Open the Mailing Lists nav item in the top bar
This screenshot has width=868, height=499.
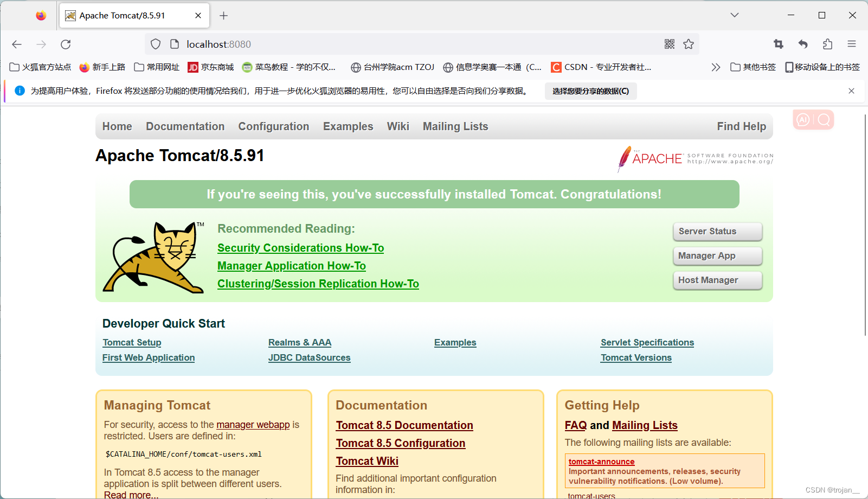click(x=455, y=126)
